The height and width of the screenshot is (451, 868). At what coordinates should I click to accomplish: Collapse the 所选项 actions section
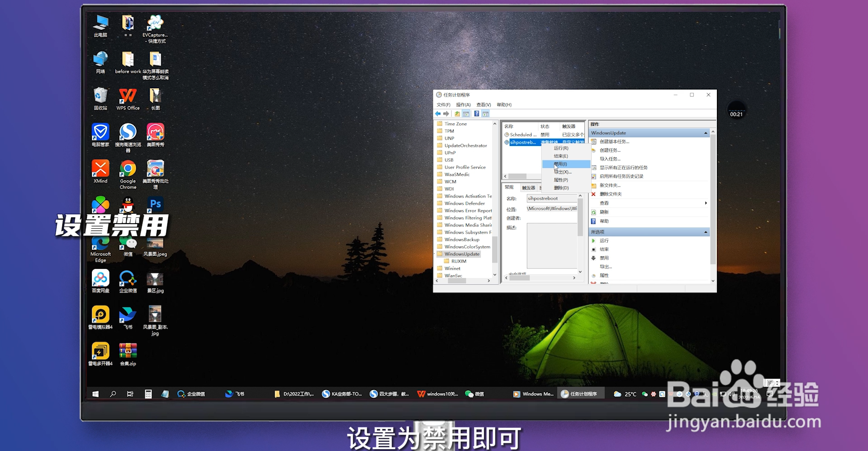pyautogui.click(x=706, y=232)
